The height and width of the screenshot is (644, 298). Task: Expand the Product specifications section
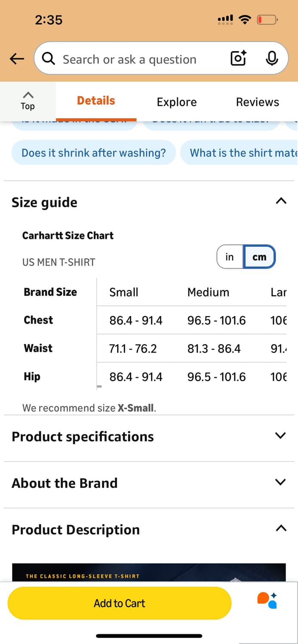280,436
